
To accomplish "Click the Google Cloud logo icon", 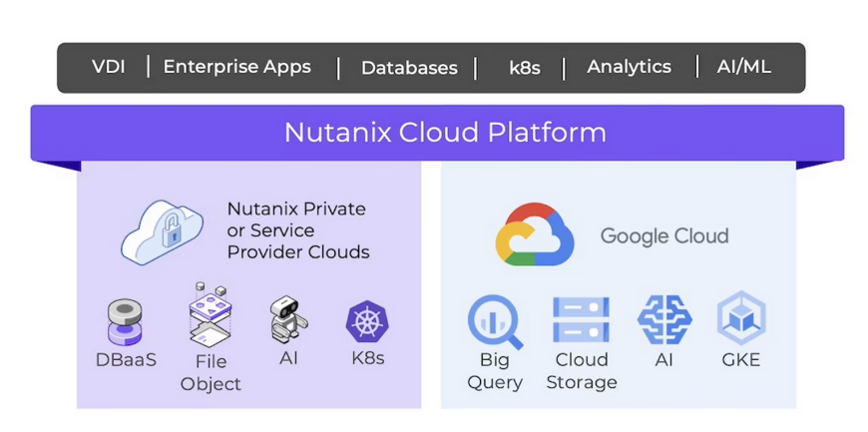I will coord(534,234).
